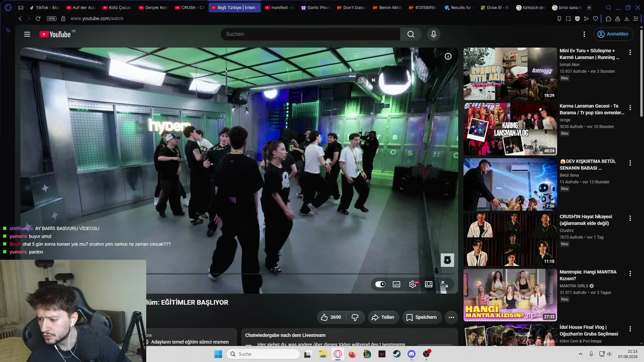
Task: Open options for Karma Lansman Gecesi video
Action: (x=630, y=107)
